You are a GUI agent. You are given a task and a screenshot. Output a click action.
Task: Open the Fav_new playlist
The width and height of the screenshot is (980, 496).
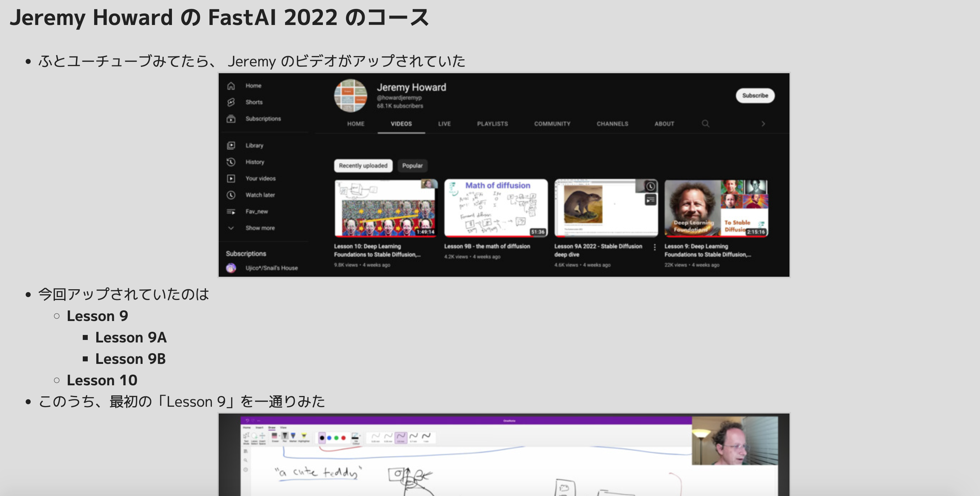pos(247,211)
